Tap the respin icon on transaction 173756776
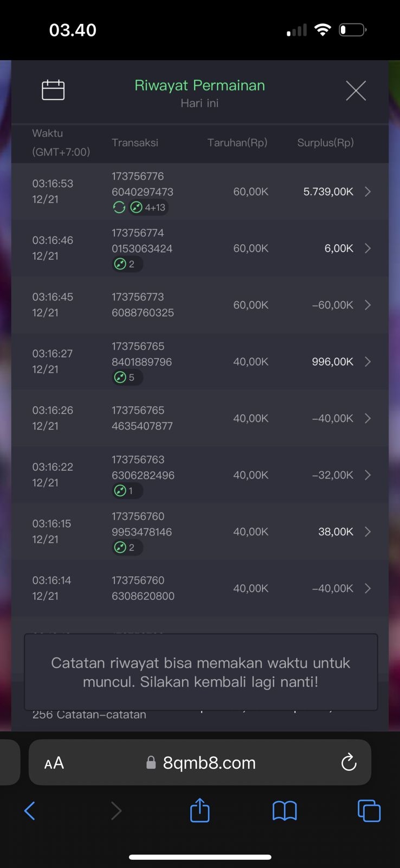 tap(119, 207)
